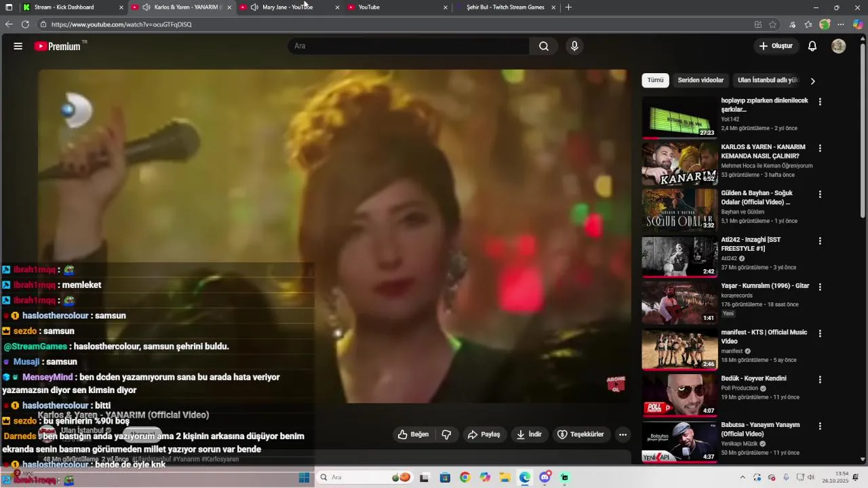Switch to Stream - Kick Dashboard tab
This screenshot has height=488, width=868.
pyautogui.click(x=73, y=7)
